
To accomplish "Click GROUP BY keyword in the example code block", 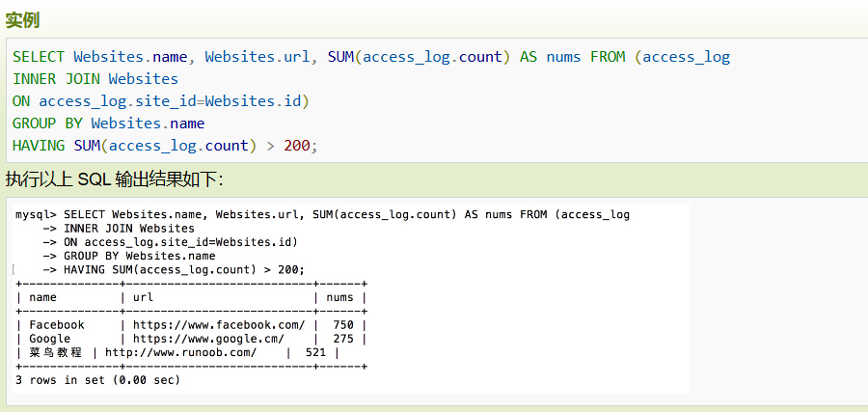I will pyautogui.click(x=47, y=124).
